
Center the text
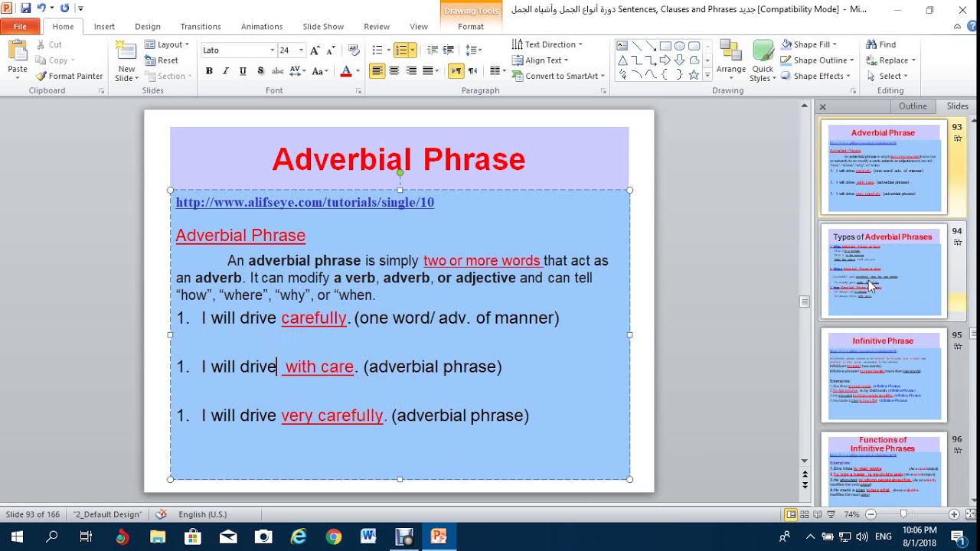394,71
